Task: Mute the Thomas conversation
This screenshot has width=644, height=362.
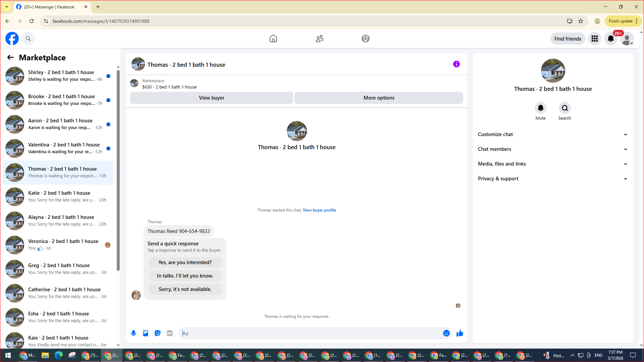Action: point(541,108)
